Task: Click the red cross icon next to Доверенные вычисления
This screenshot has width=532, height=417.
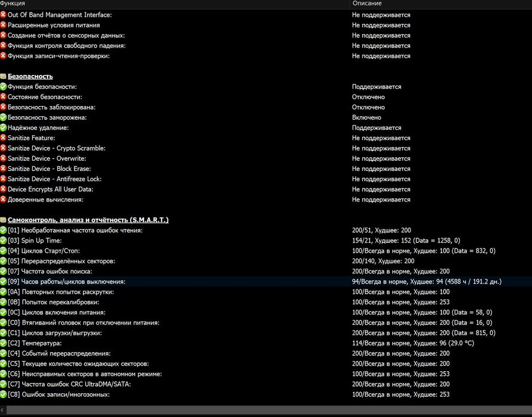Action: [x=4, y=200]
